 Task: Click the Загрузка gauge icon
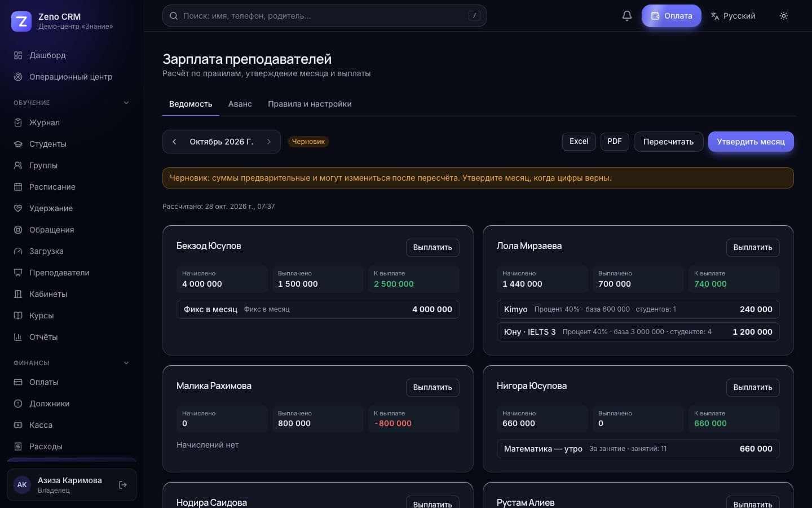tap(18, 251)
